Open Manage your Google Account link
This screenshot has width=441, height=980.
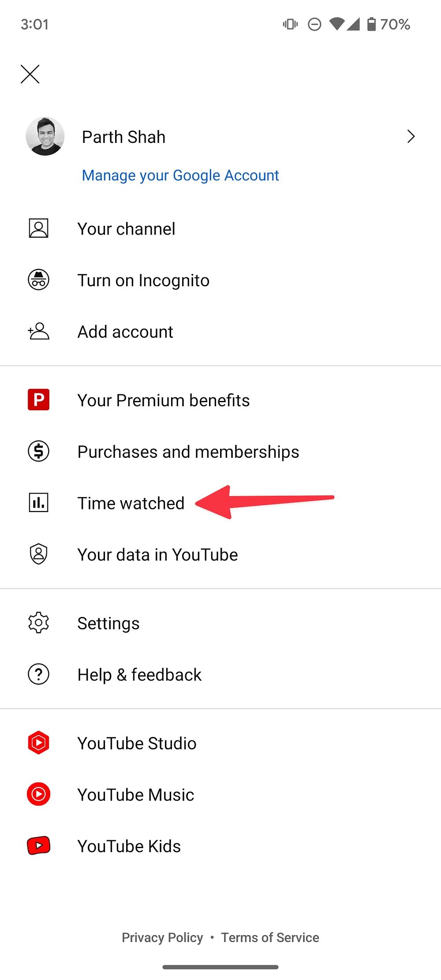(x=180, y=176)
